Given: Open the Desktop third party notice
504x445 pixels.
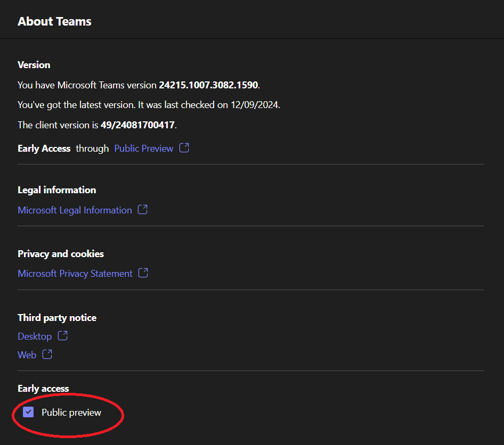Looking at the screenshot, I should coord(35,336).
